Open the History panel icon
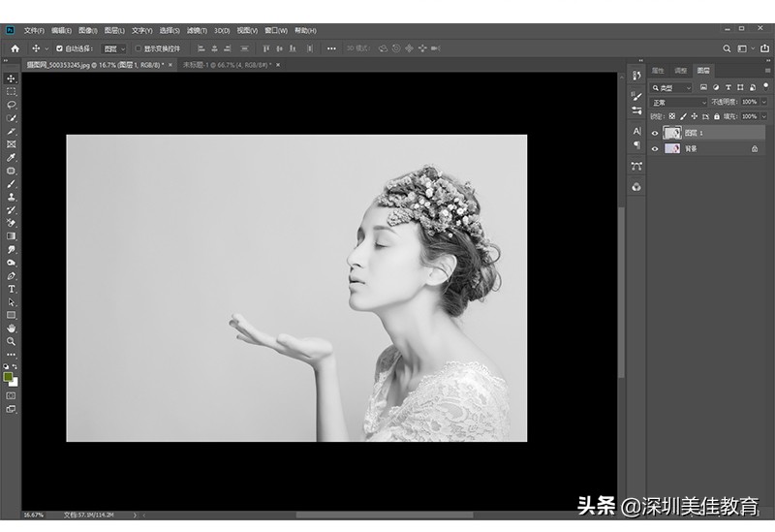 pos(636,76)
